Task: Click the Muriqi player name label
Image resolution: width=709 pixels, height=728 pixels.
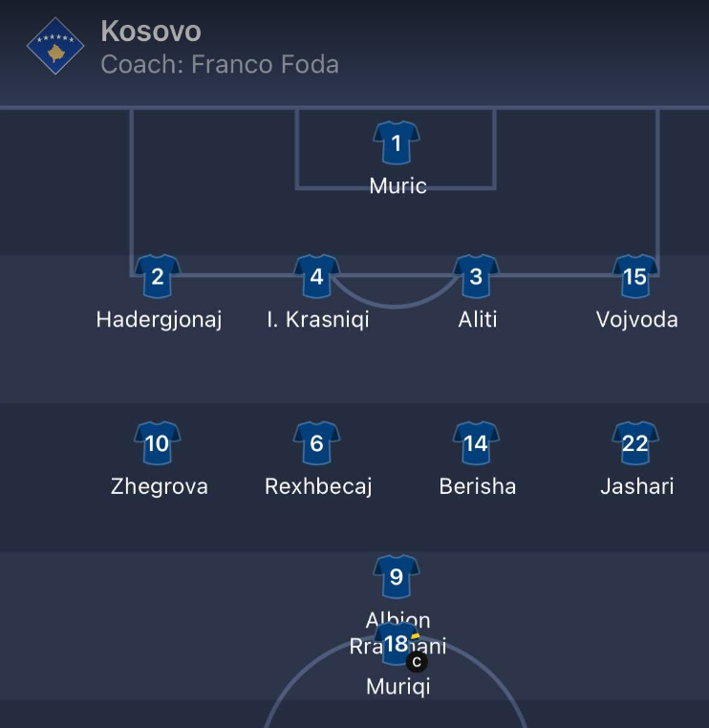Action: tap(397, 687)
